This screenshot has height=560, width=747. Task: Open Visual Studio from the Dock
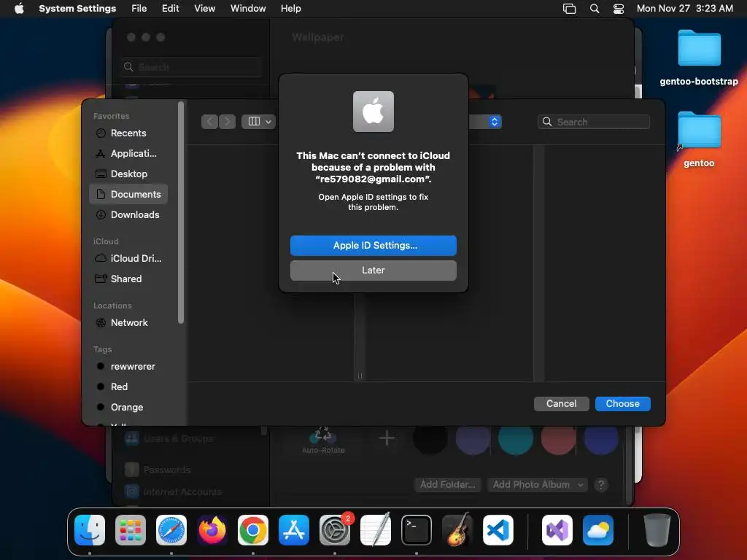click(x=557, y=530)
